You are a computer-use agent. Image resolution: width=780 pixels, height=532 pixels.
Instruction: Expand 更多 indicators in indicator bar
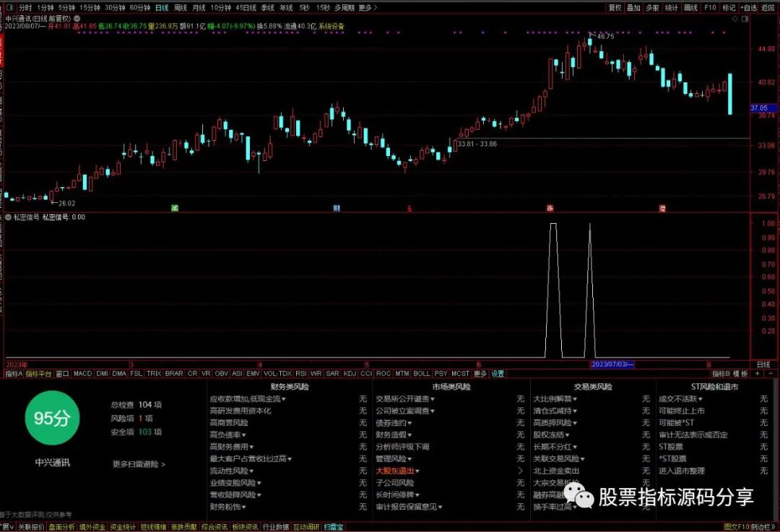coord(480,373)
